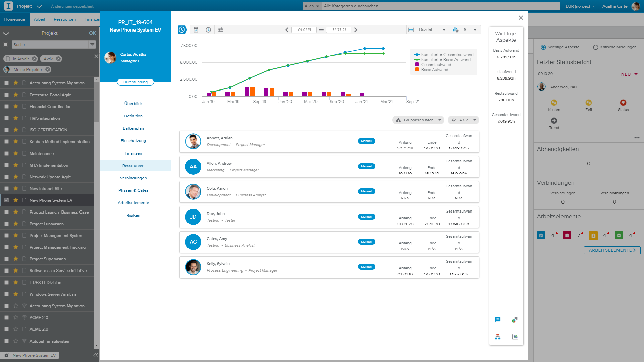Select the trend scatter chart icon
Image resolution: width=644 pixels, height=362 pixels.
coord(515,337)
